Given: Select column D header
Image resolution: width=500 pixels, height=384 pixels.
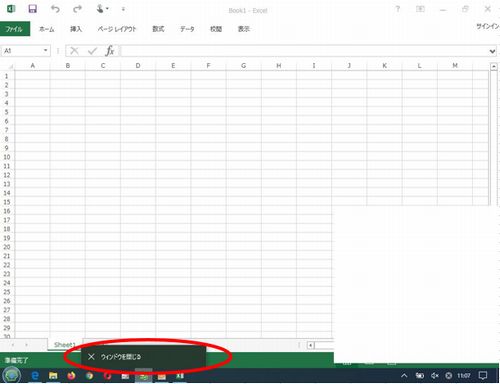Looking at the screenshot, I should 138,66.
